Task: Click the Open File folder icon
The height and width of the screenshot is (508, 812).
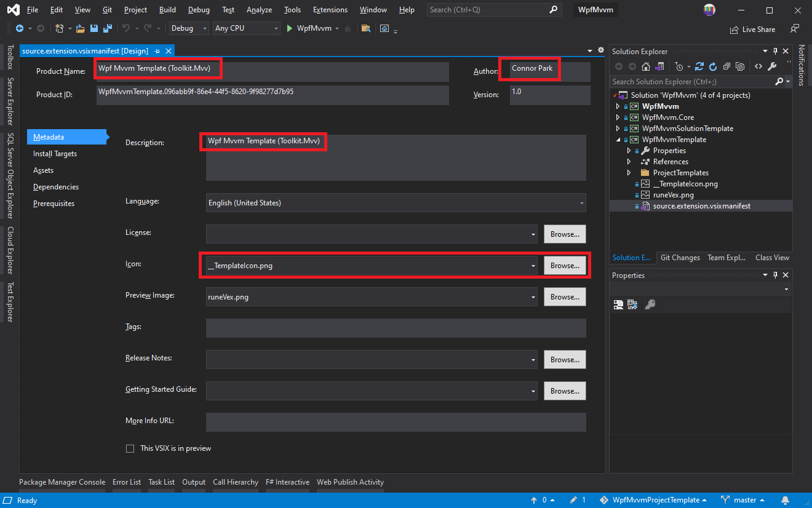Action: [x=80, y=28]
